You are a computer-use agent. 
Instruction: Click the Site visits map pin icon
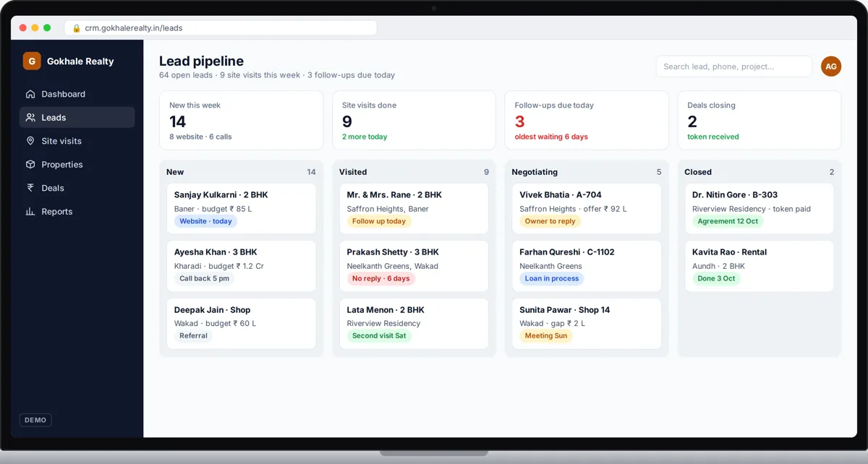(30, 141)
